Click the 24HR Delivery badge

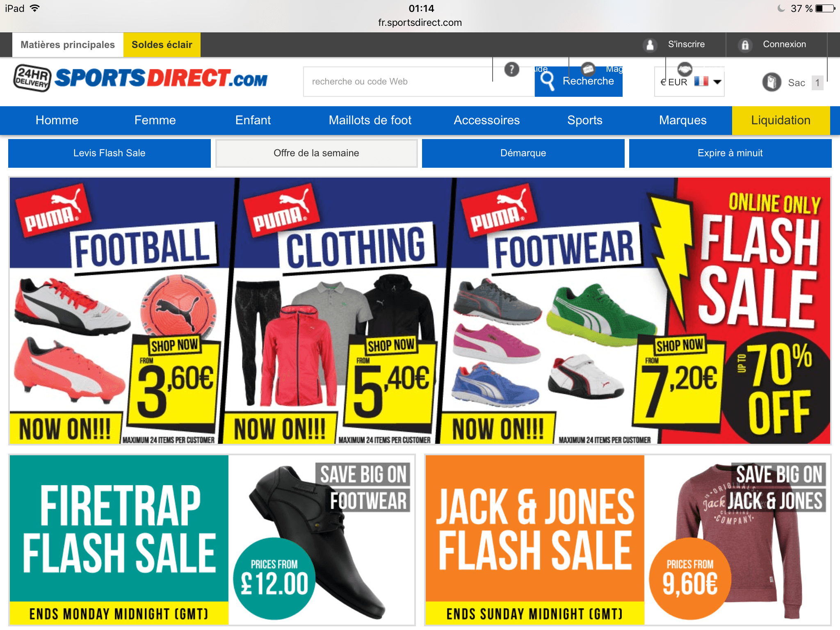(32, 78)
